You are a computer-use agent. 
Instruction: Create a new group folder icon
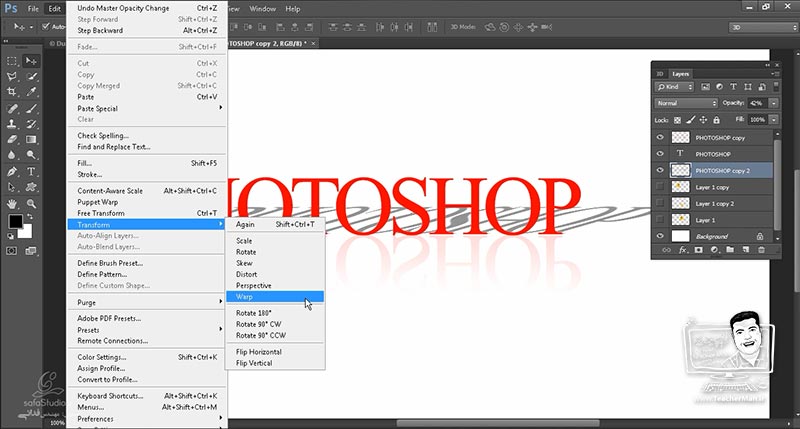pos(730,250)
